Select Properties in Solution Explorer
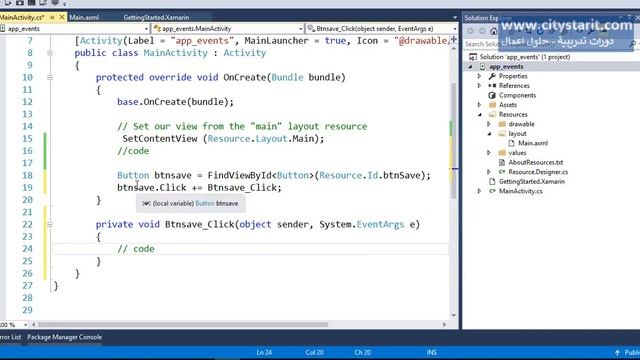 pyautogui.click(x=513, y=76)
